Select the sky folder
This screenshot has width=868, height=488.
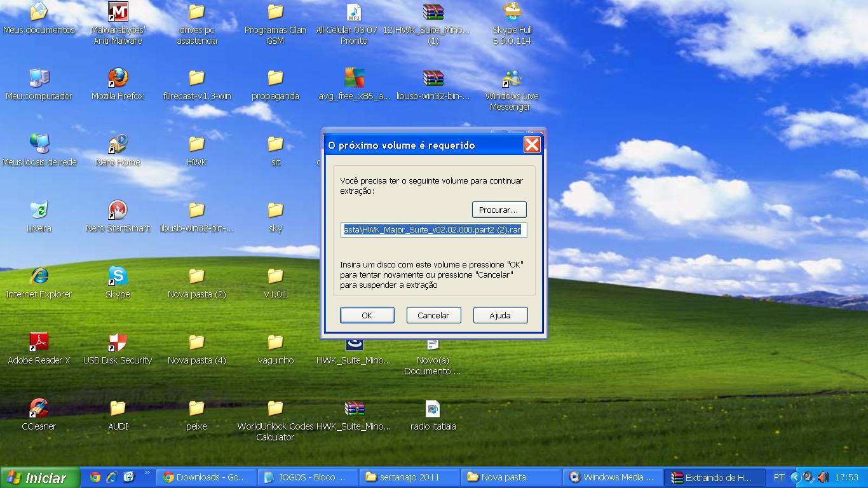(275, 217)
